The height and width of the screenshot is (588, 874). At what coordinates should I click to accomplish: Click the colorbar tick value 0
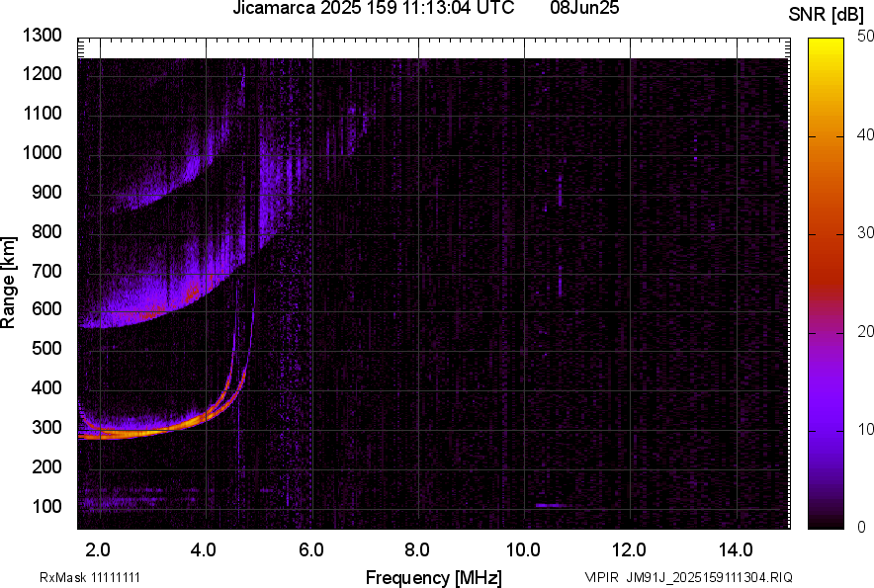click(x=862, y=527)
